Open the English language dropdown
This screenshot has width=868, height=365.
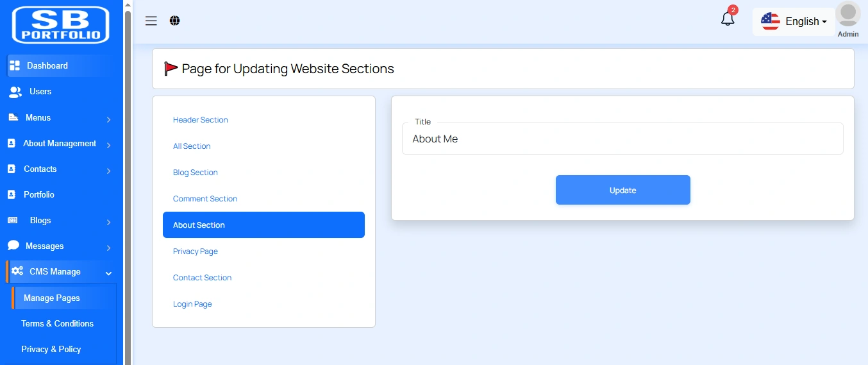coord(794,21)
